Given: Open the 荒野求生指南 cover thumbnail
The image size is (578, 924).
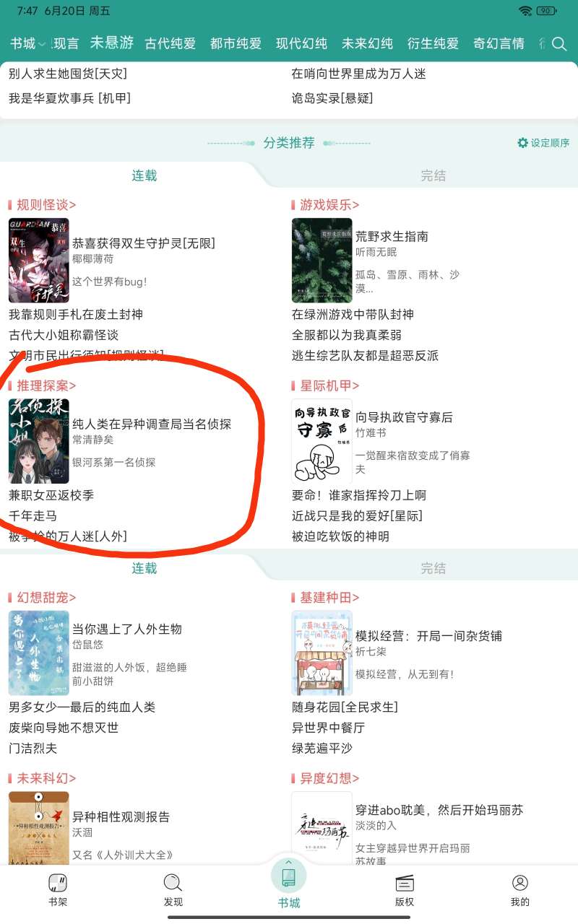Looking at the screenshot, I should 322,261.
